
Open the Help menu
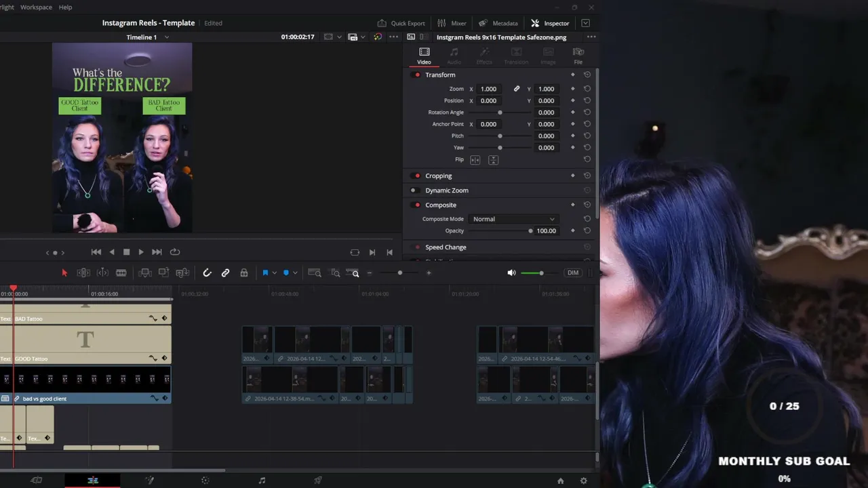click(65, 7)
